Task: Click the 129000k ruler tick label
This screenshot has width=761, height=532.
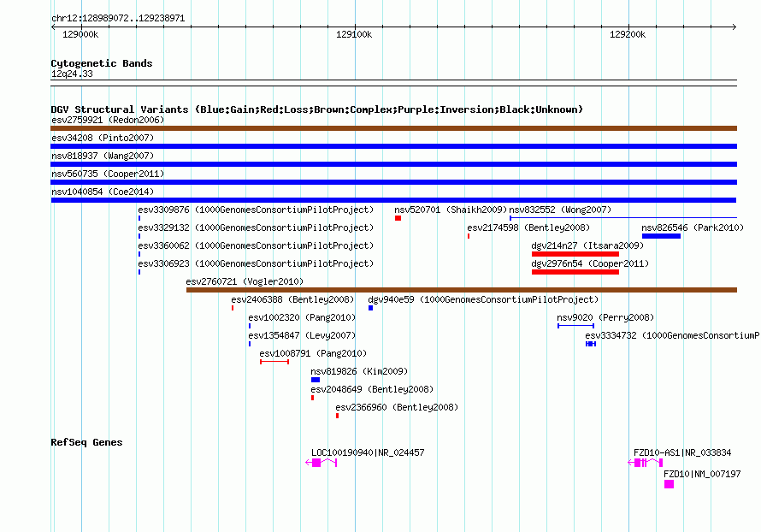Action: point(80,34)
